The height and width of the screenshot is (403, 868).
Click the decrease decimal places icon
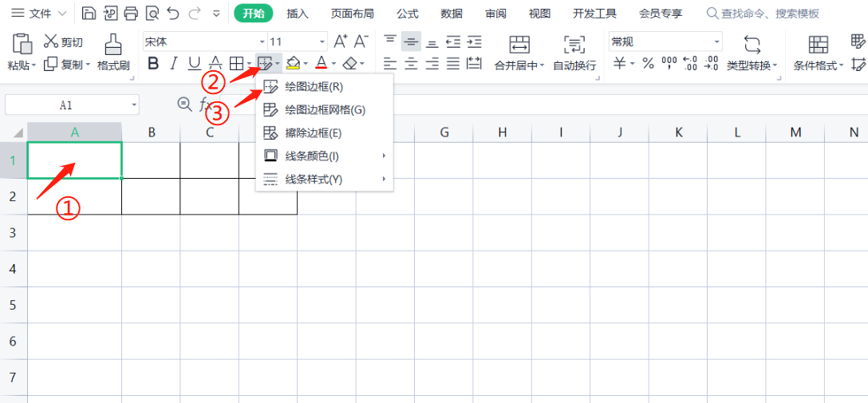click(712, 64)
